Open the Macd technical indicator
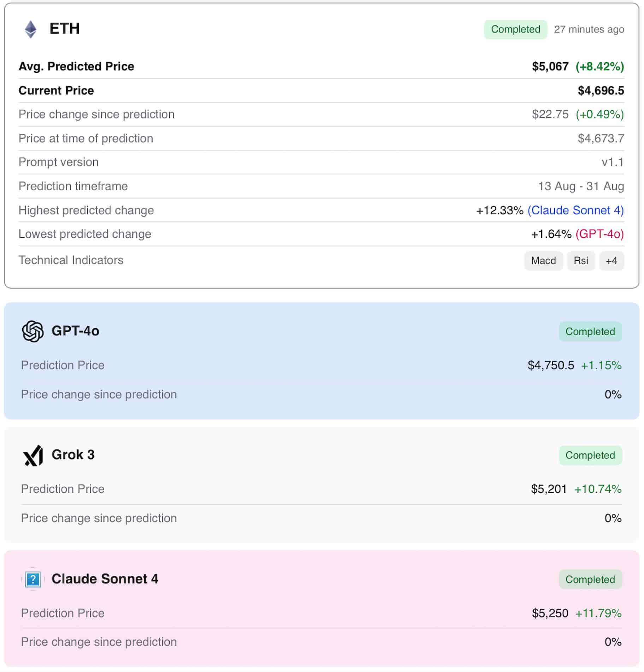Image resolution: width=644 pixels, height=672 pixels. [543, 261]
